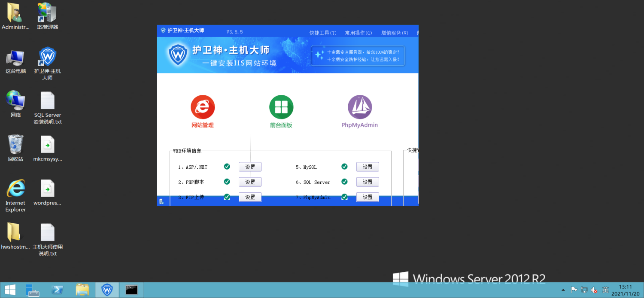Image resolution: width=644 pixels, height=298 pixels.
Task: Open 'SQL Server安装说明.txt' file
Action: 48,108
